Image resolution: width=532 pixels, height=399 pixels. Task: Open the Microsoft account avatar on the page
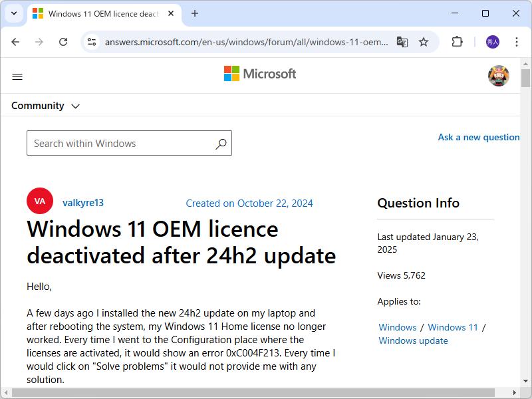pyautogui.click(x=498, y=75)
